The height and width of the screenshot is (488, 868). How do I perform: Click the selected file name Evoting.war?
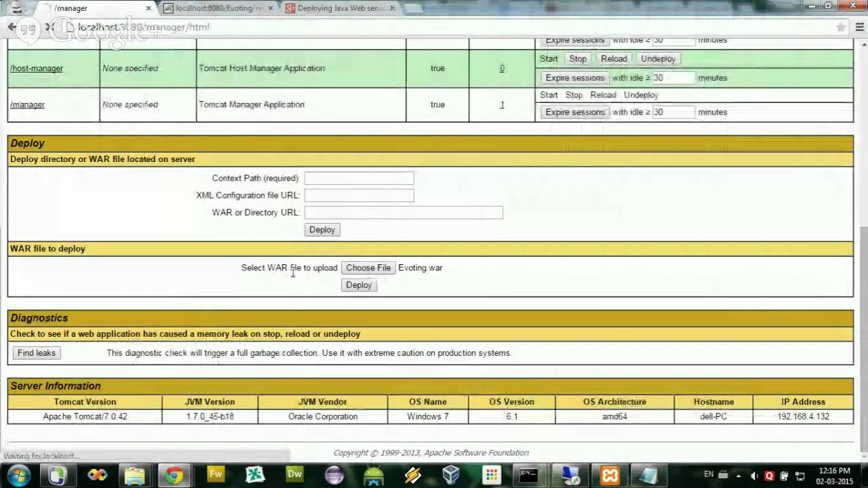[420, 268]
